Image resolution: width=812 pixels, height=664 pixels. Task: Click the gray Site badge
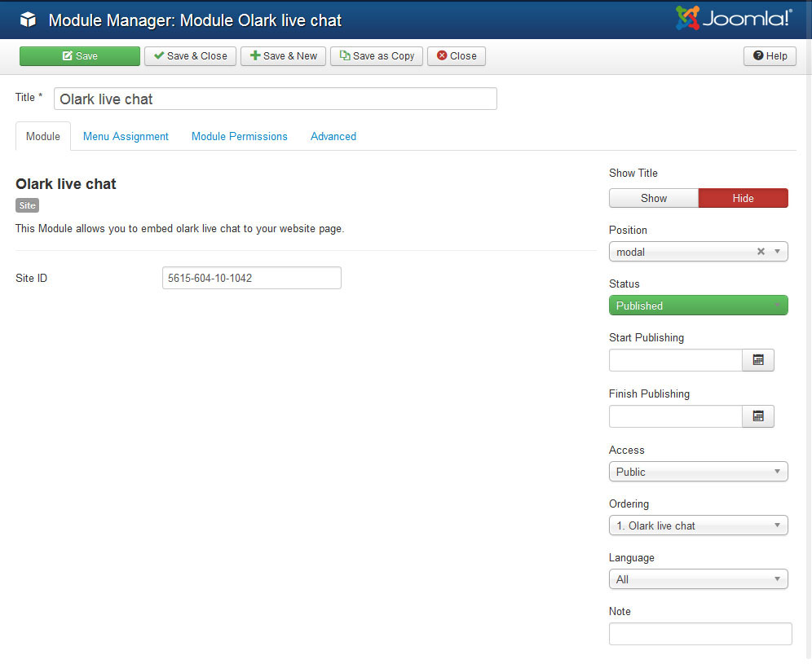click(28, 205)
